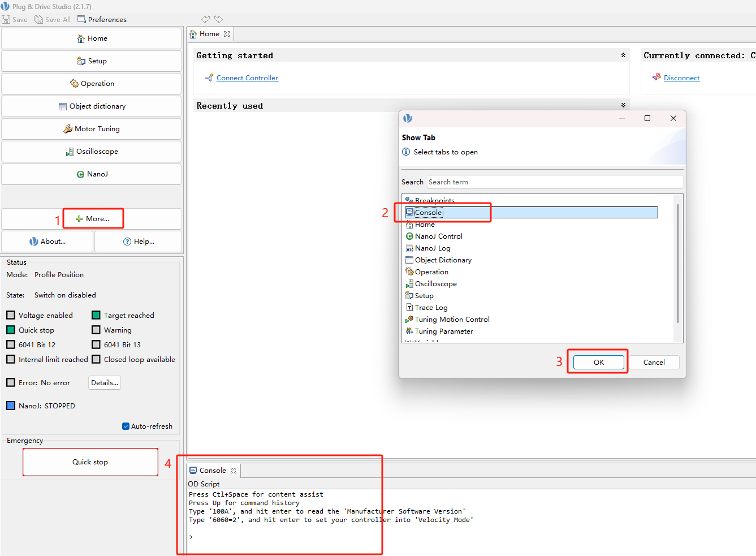Switch to the Console tab

213,471
